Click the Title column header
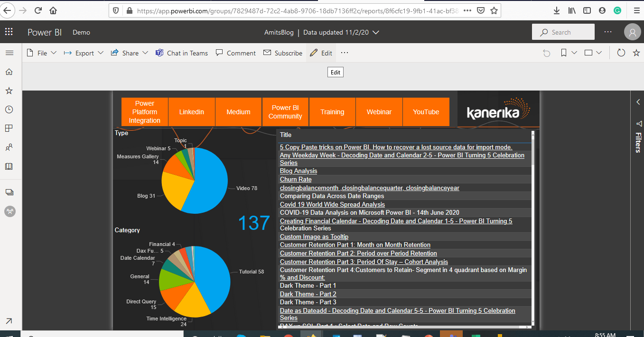Viewport: 644px width, 337px height. pos(286,135)
